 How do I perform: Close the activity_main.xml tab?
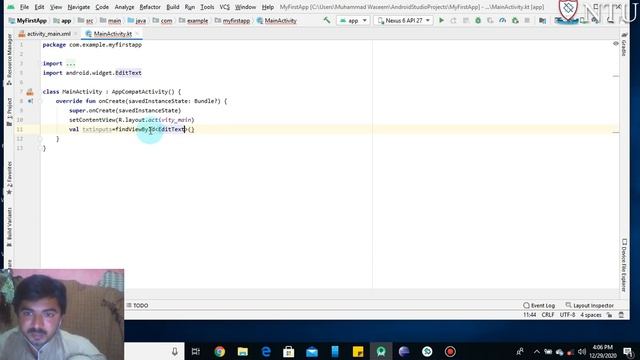[76, 33]
